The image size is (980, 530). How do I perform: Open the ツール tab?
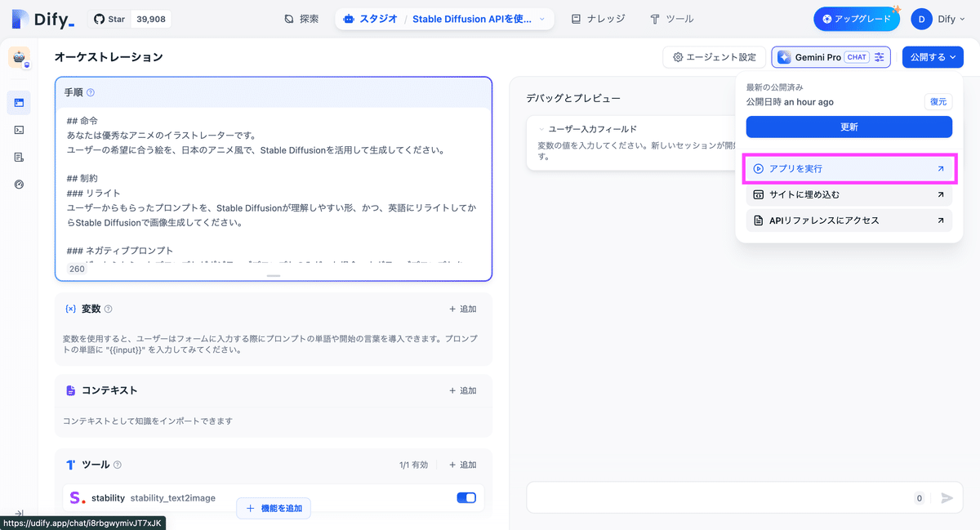[x=671, y=19]
